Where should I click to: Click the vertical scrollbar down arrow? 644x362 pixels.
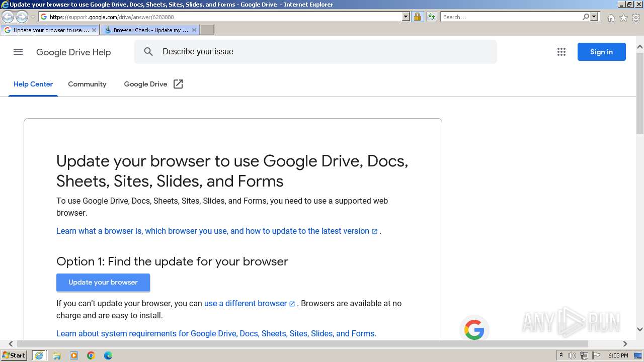pyautogui.click(x=640, y=329)
